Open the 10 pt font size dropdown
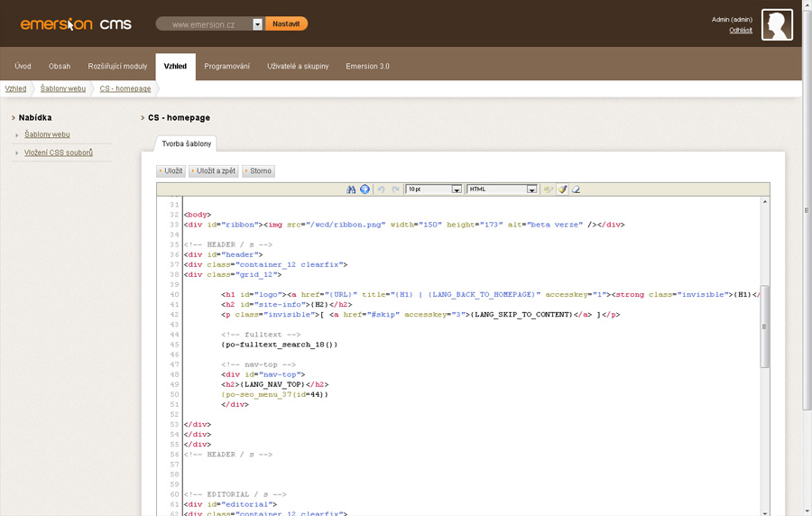This screenshot has width=812, height=516. point(457,189)
